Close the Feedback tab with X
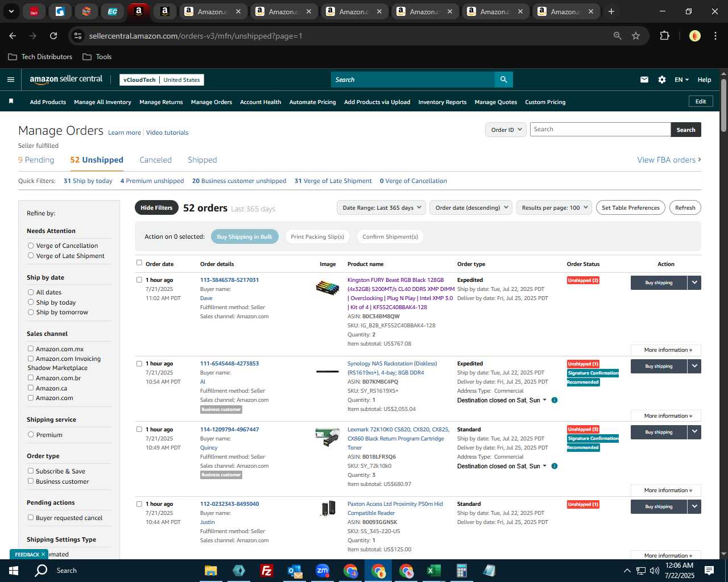The image size is (728, 582). point(43,554)
